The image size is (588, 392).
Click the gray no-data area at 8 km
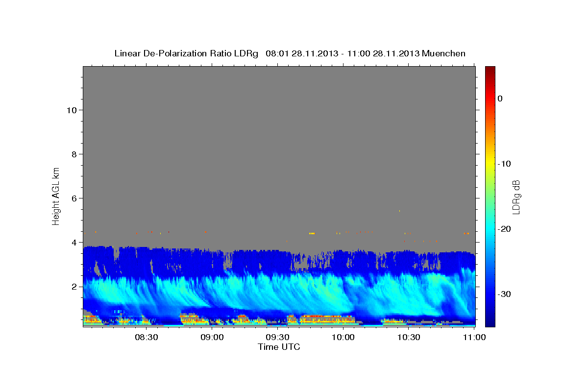pos(279,154)
